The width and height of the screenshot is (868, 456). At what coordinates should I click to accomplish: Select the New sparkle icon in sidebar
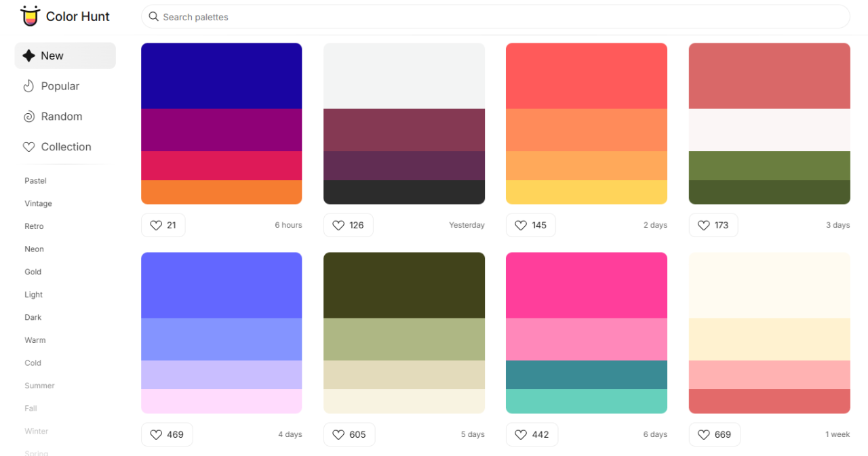click(28, 56)
